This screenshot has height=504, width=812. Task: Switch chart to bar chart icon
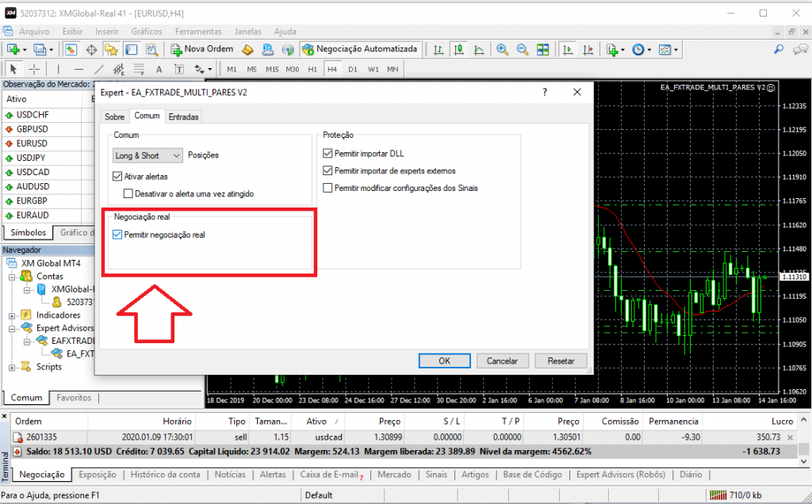click(x=438, y=50)
